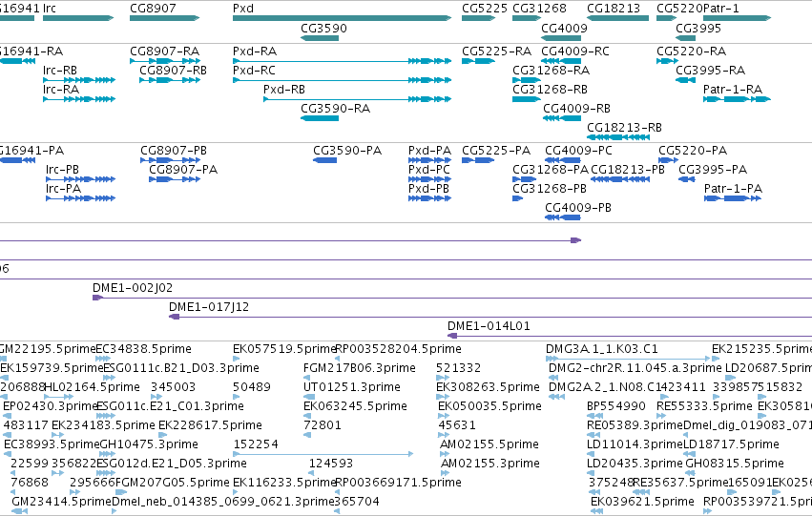812x516 pixels.
Task: Select the CG8907 gene arrow glyph
Action: pyautogui.click(x=165, y=18)
